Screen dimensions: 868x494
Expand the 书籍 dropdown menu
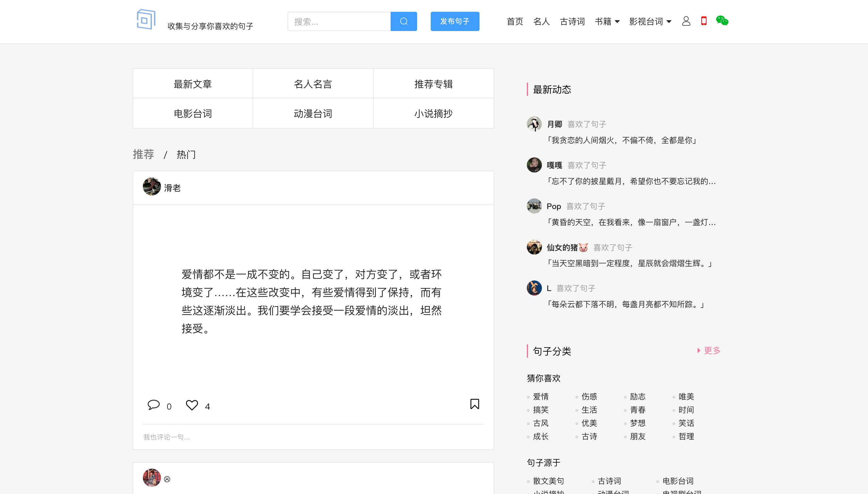pos(607,21)
